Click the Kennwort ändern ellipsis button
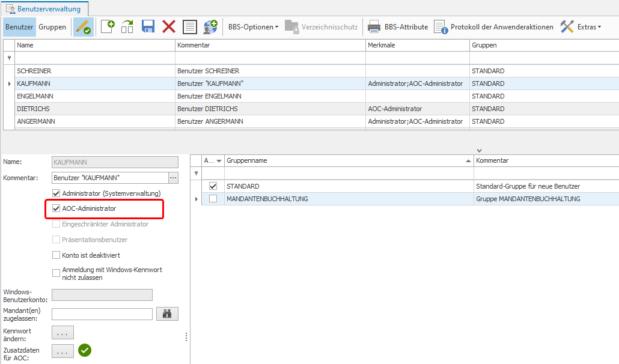Viewport: 619px width, 364px height. point(63,333)
